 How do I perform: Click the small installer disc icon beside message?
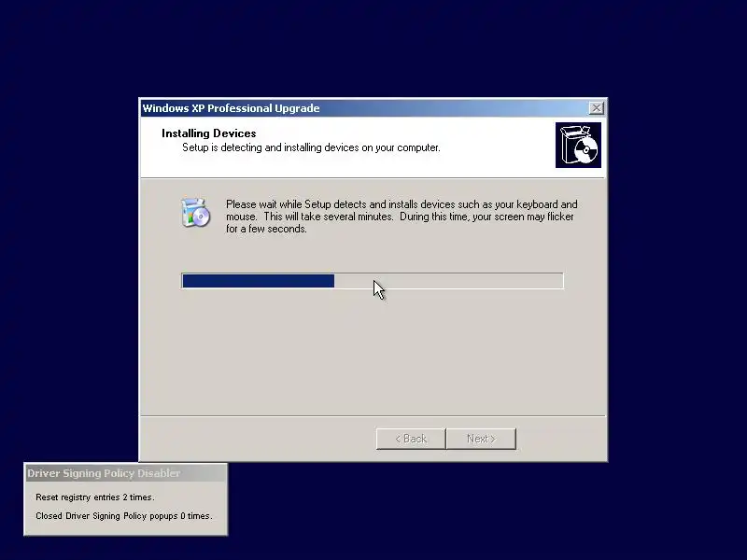point(195,213)
